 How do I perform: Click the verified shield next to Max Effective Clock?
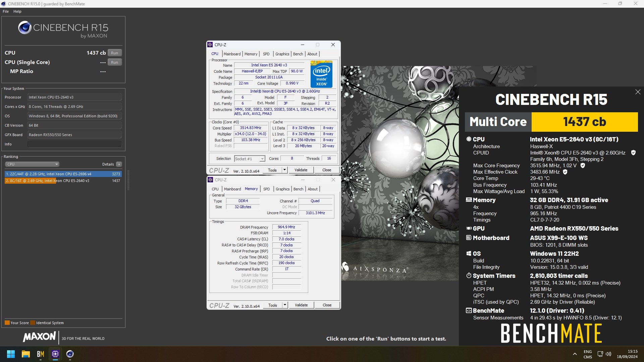point(565,172)
